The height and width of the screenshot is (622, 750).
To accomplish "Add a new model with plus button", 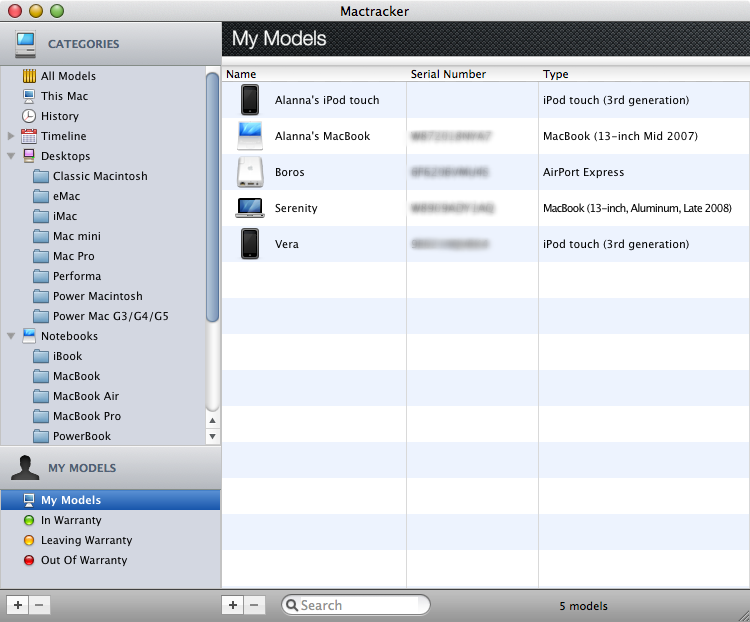I will click(233, 605).
